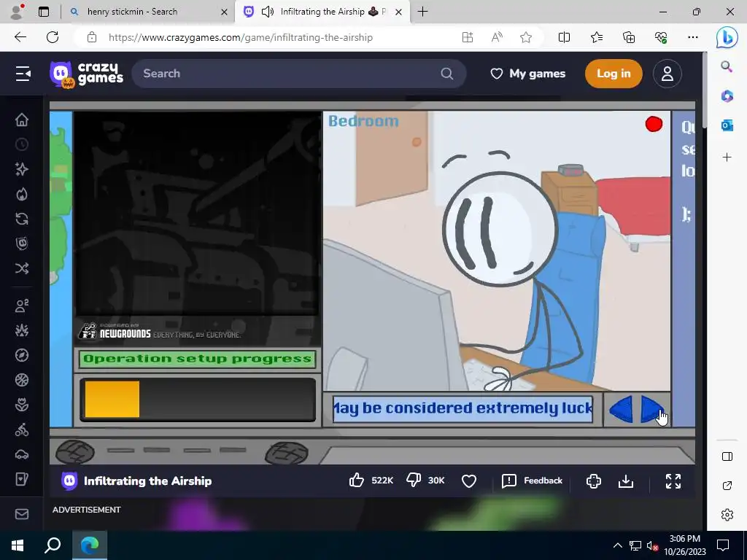Open Edge Settings and more menu
The height and width of the screenshot is (560, 747).
click(693, 37)
